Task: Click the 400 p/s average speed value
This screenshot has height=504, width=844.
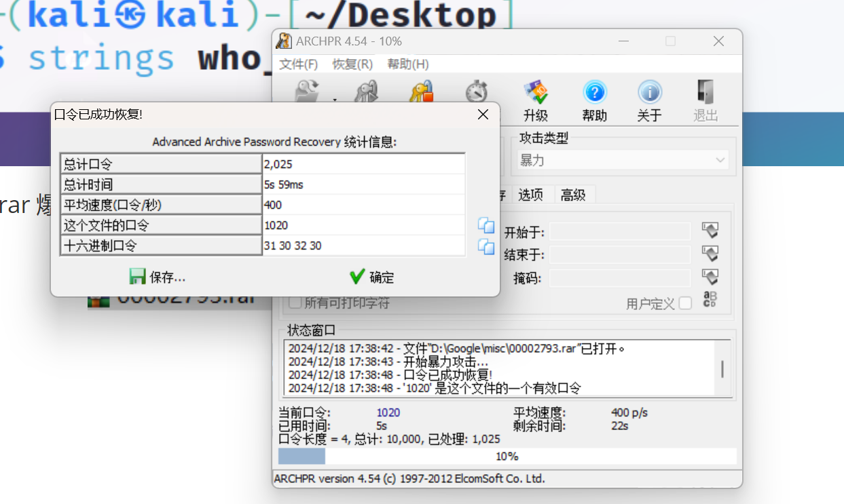Action: 629,412
